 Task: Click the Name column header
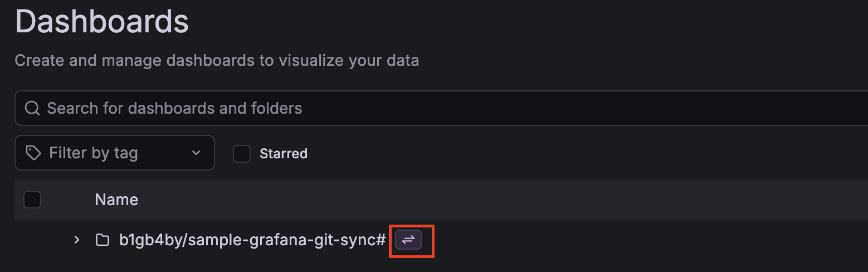(x=116, y=200)
